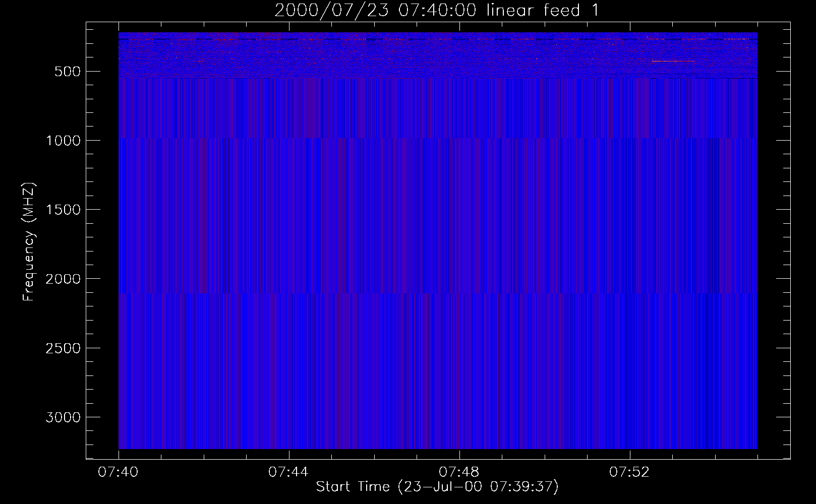Image resolution: width=816 pixels, height=504 pixels.
Task: Select the 2000 frequency tick label
Action: 63,279
